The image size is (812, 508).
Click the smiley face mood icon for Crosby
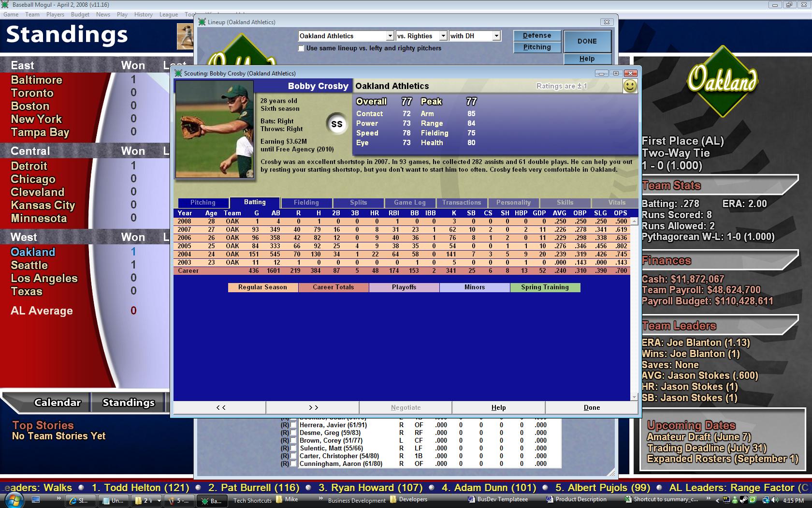coord(631,86)
